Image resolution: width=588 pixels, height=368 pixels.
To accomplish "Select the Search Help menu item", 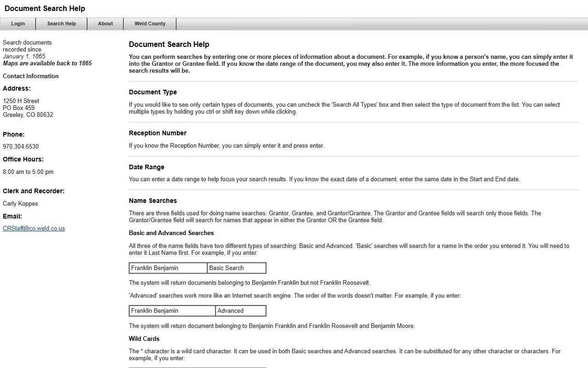I will point(62,24).
